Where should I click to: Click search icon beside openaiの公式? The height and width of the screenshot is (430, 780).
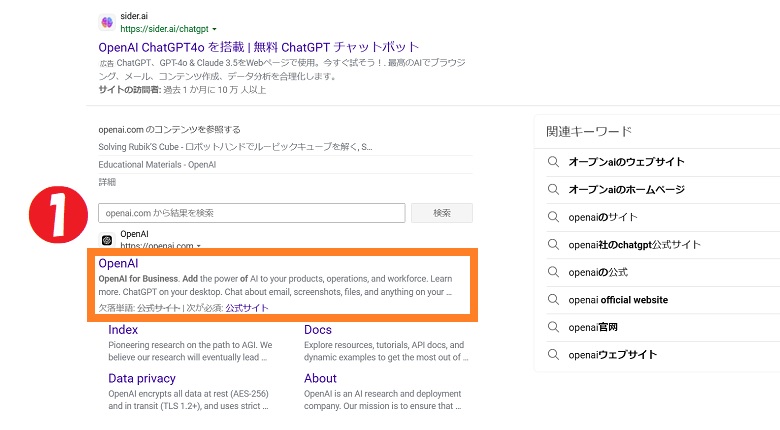click(x=553, y=272)
